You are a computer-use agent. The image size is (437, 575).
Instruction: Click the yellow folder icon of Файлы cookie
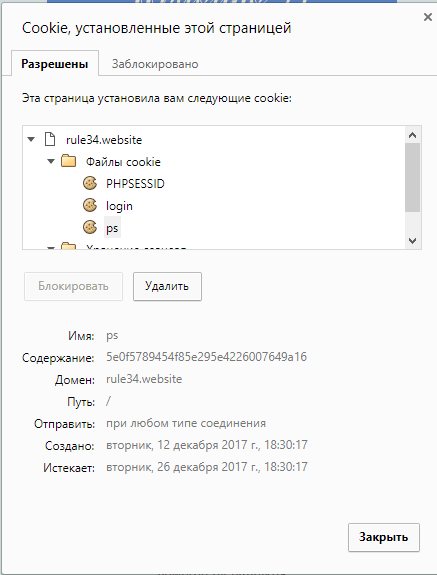tap(69, 161)
